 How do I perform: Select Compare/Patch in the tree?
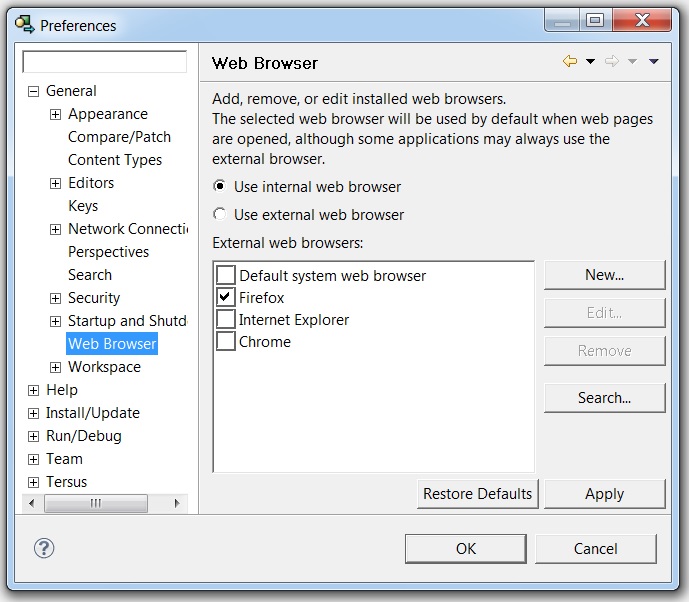click(x=120, y=137)
